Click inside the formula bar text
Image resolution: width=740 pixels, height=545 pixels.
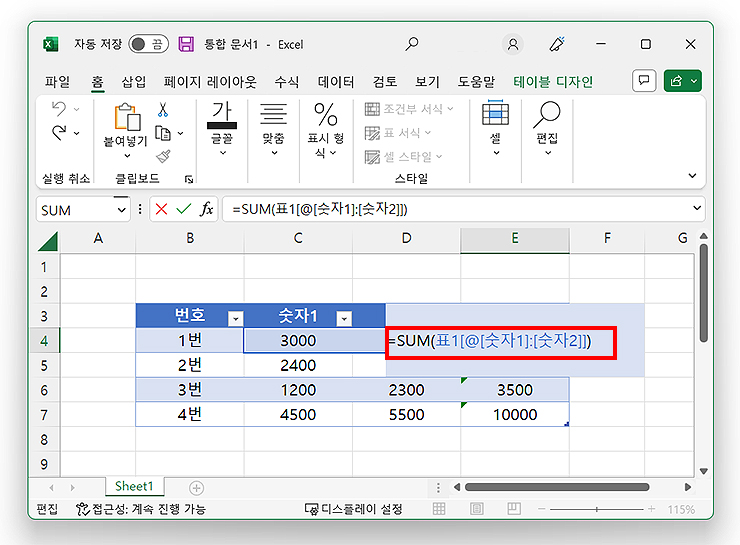320,209
